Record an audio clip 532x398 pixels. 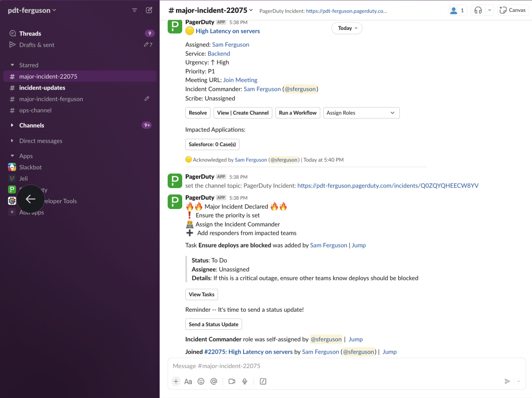click(x=245, y=381)
